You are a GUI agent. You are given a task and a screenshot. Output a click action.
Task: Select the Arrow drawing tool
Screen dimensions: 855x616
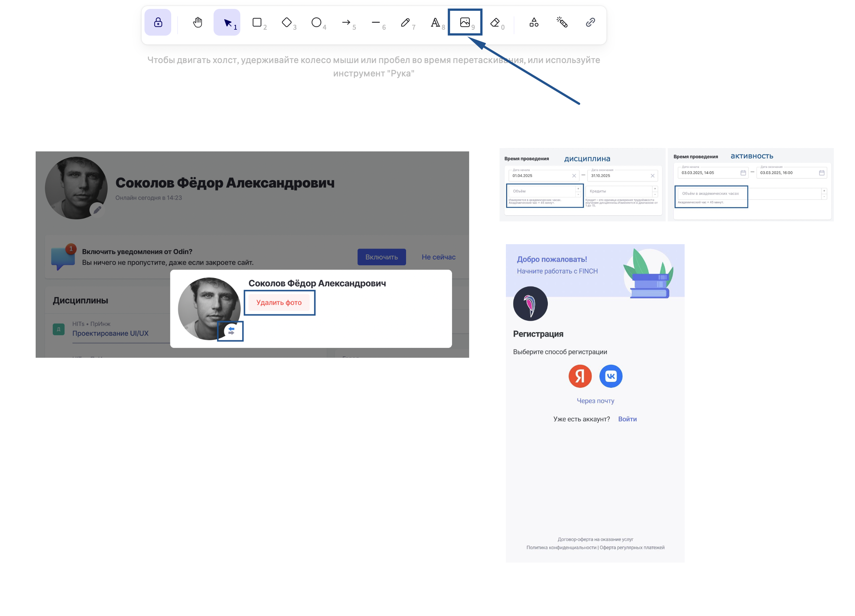tap(346, 22)
